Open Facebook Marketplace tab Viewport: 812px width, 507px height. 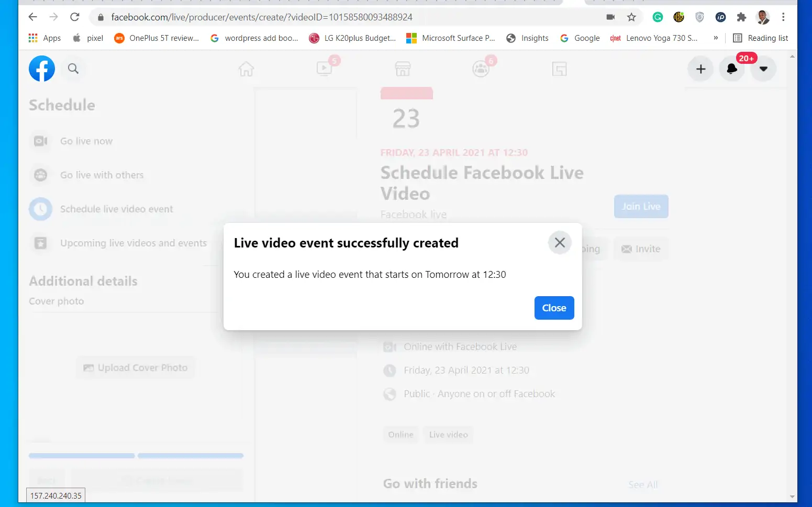(403, 69)
